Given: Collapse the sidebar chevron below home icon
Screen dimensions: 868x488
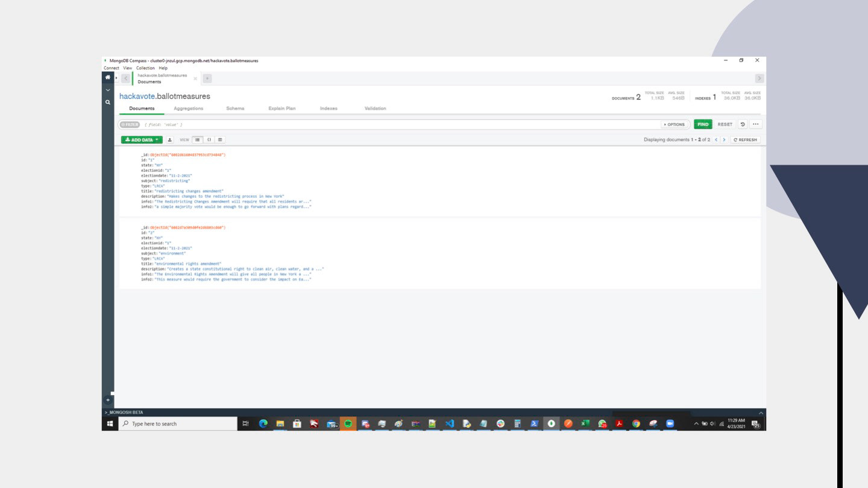Looking at the screenshot, I should click(108, 90).
